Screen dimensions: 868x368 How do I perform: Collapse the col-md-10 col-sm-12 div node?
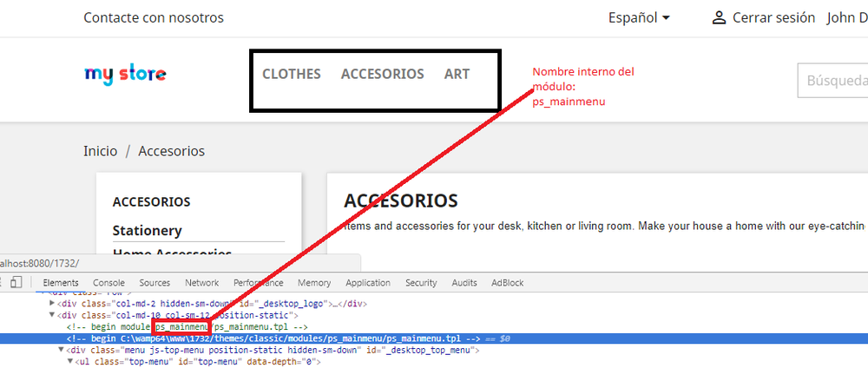click(x=52, y=315)
